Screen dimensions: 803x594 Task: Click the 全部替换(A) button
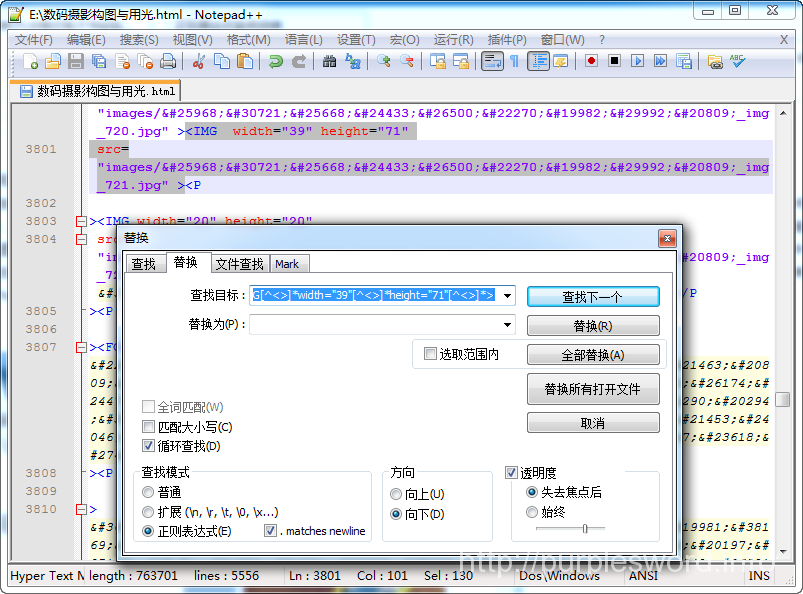coord(593,355)
